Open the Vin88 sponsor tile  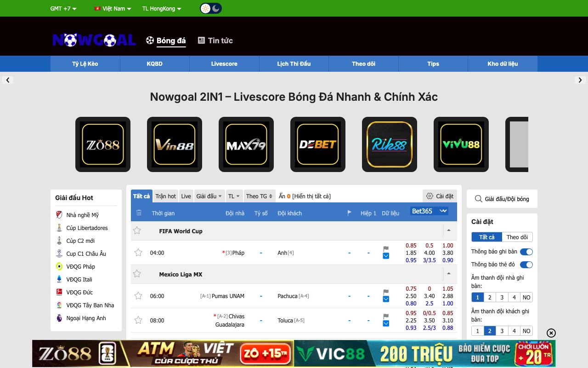175,144
